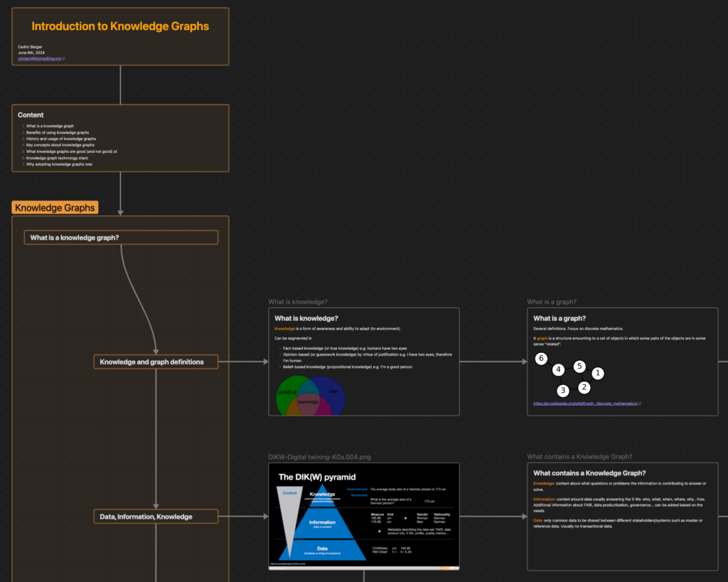Click gray "What contains a Knowledge Graph?" label
The image size is (728, 582).
click(579, 457)
